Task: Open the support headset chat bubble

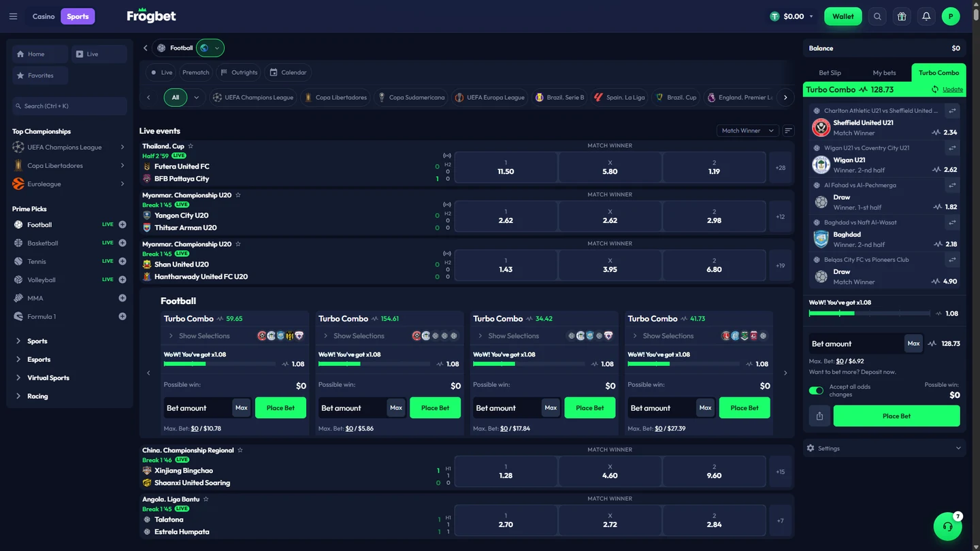Action: (947, 527)
